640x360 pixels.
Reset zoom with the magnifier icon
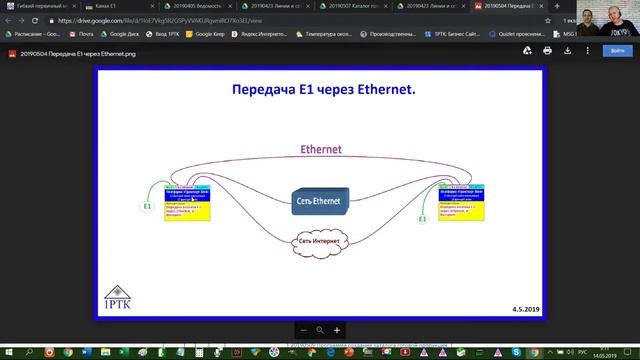(x=320, y=330)
